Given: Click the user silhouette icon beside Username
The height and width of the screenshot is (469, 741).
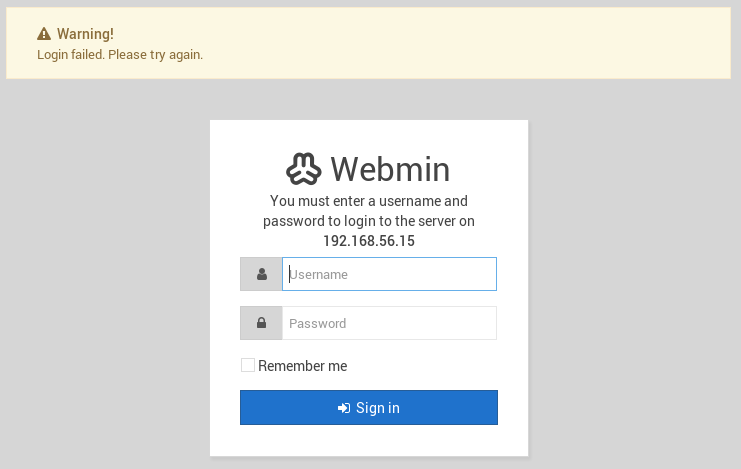Looking at the screenshot, I should click(x=262, y=274).
